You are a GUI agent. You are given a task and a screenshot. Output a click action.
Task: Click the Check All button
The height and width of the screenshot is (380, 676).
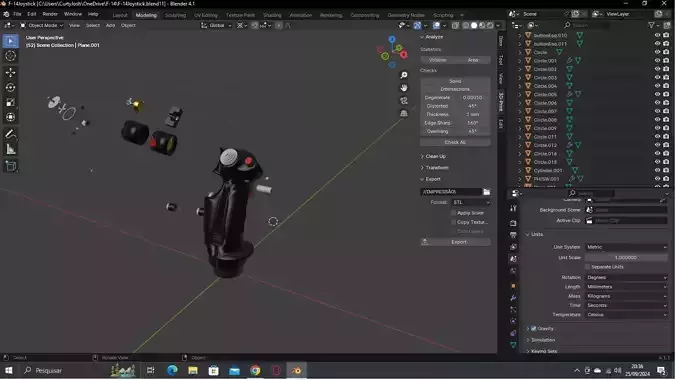pos(455,142)
